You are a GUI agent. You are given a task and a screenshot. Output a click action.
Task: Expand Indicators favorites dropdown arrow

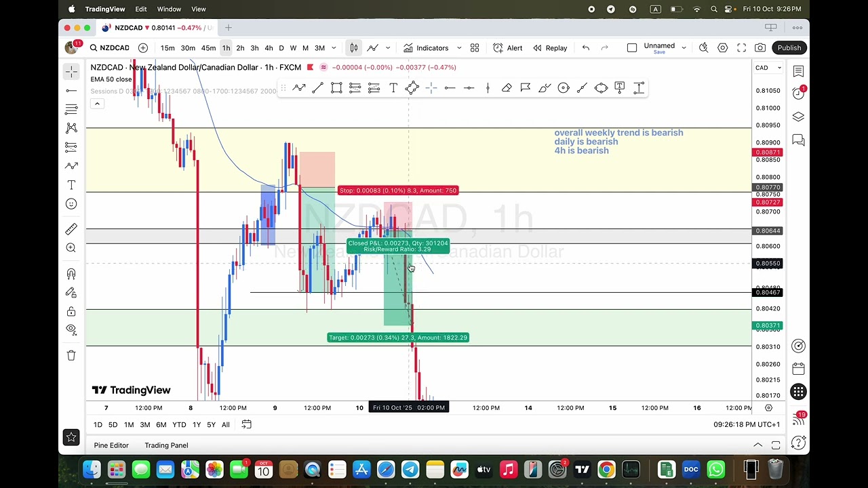pos(459,47)
